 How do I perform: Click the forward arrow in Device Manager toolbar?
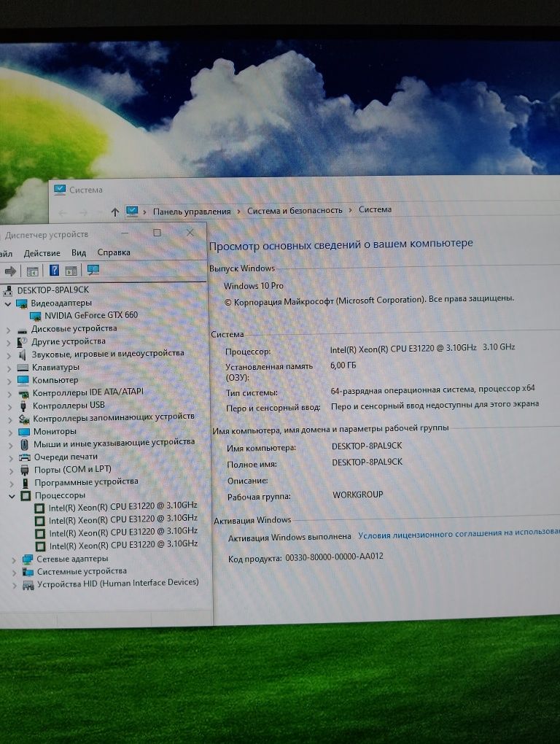10,271
